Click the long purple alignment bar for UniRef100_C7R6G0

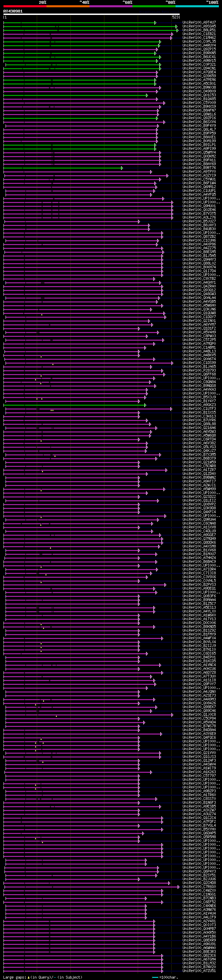pyautogui.click(x=92, y=887)
